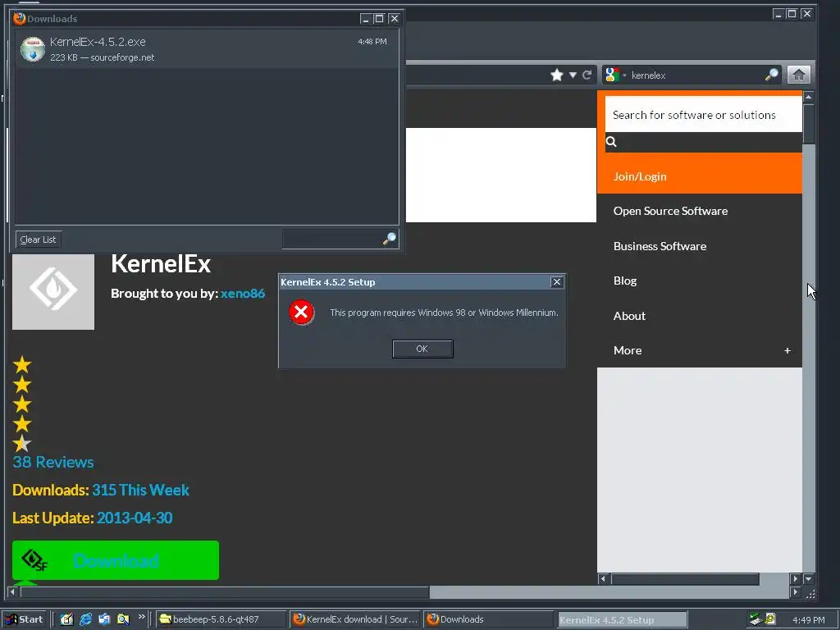840x630 pixels.
Task: Launch Outlook Express from Quick Launch
Action: [104, 619]
